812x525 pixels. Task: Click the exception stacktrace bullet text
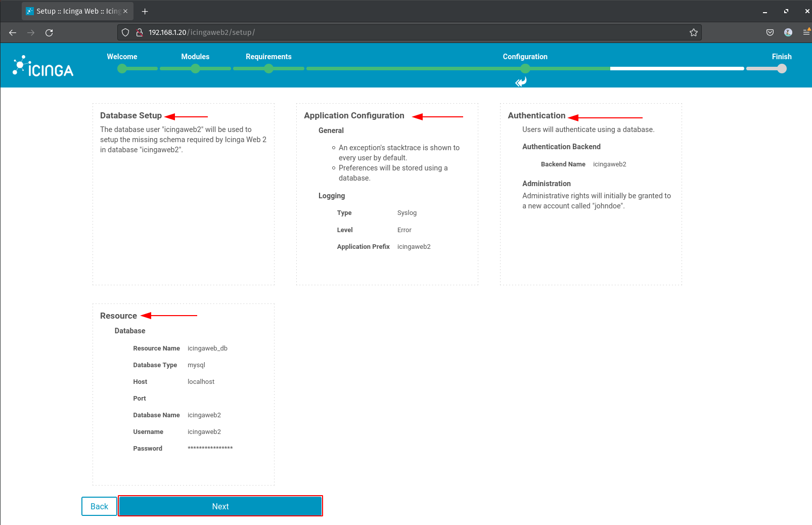pyautogui.click(x=399, y=153)
